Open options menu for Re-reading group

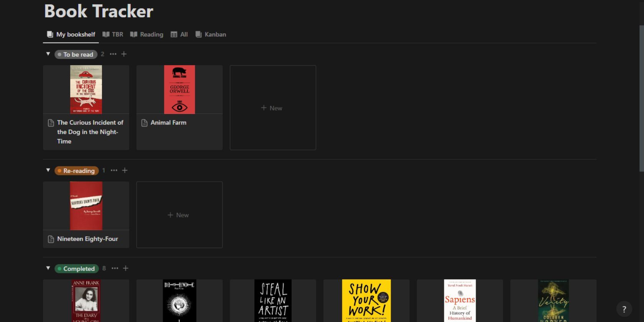point(114,170)
